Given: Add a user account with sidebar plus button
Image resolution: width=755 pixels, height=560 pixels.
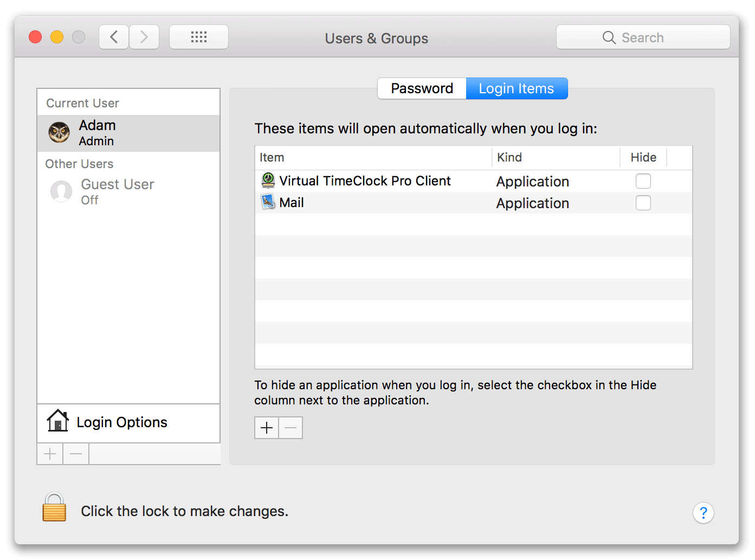Looking at the screenshot, I should (50, 454).
